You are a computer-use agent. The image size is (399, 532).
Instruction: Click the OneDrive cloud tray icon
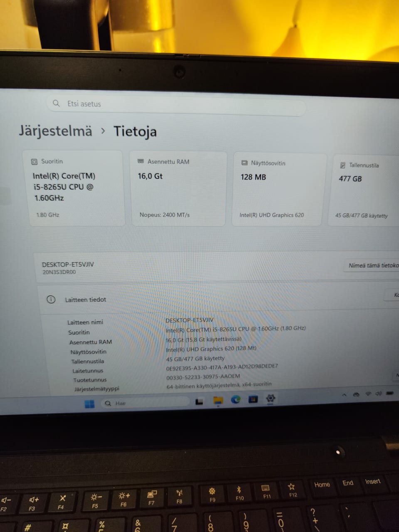(x=356, y=394)
